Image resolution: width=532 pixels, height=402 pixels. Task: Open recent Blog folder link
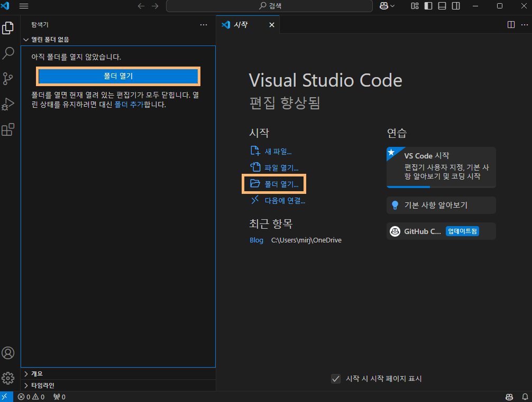256,240
